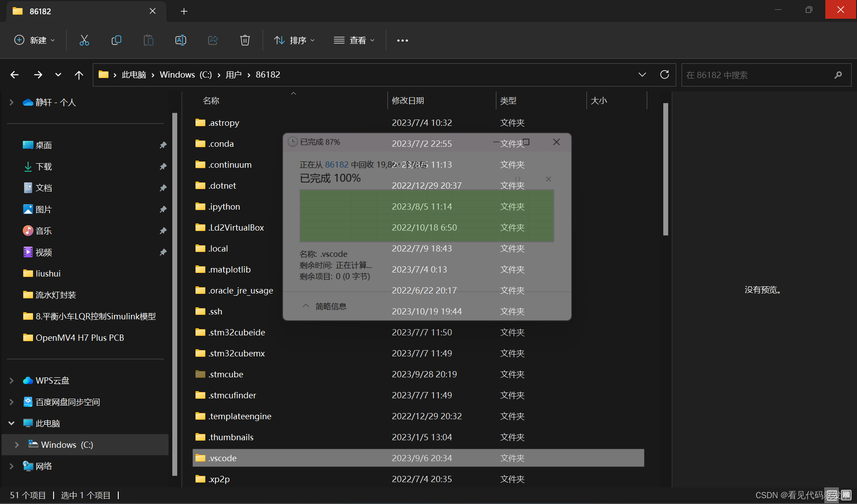Pause the recycle progress operation

[518, 179]
